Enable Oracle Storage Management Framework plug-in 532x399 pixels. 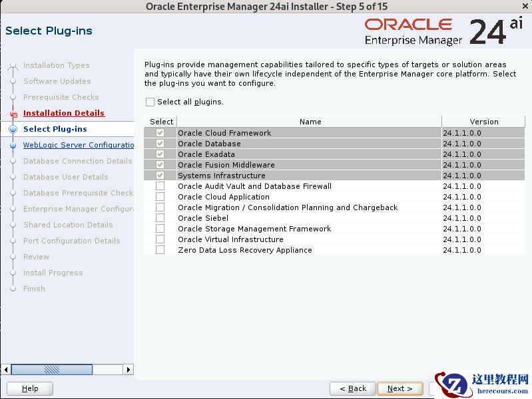pos(160,229)
